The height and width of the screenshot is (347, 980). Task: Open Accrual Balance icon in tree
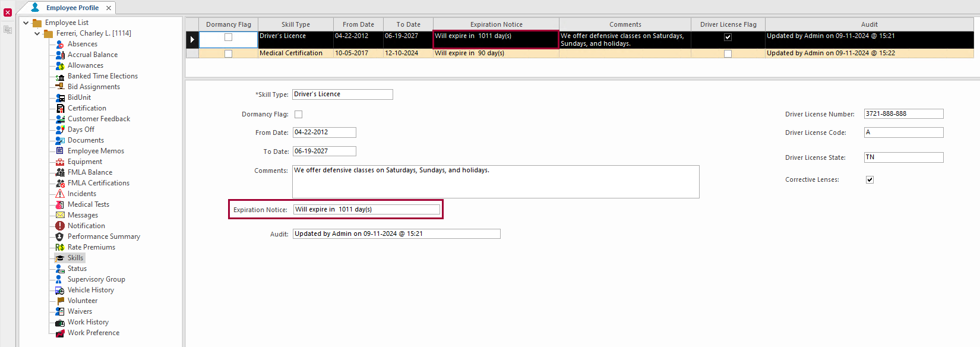tap(60, 55)
